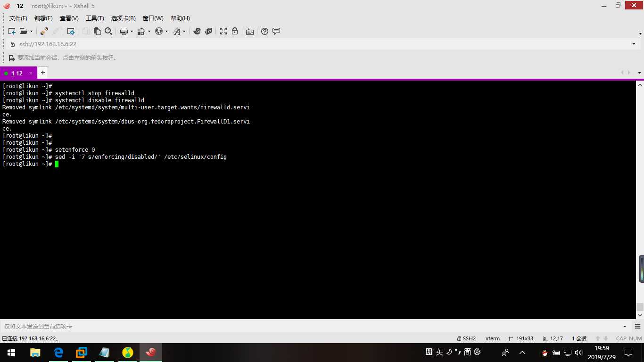Viewport: 644px width, 362px height.
Task: Click the speech bubble feedback icon
Action: [x=276, y=31]
